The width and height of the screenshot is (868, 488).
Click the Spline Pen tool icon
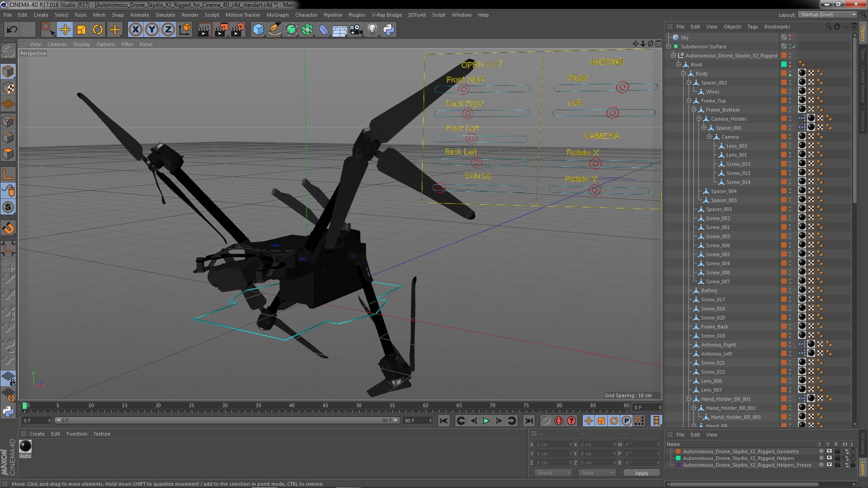[274, 30]
